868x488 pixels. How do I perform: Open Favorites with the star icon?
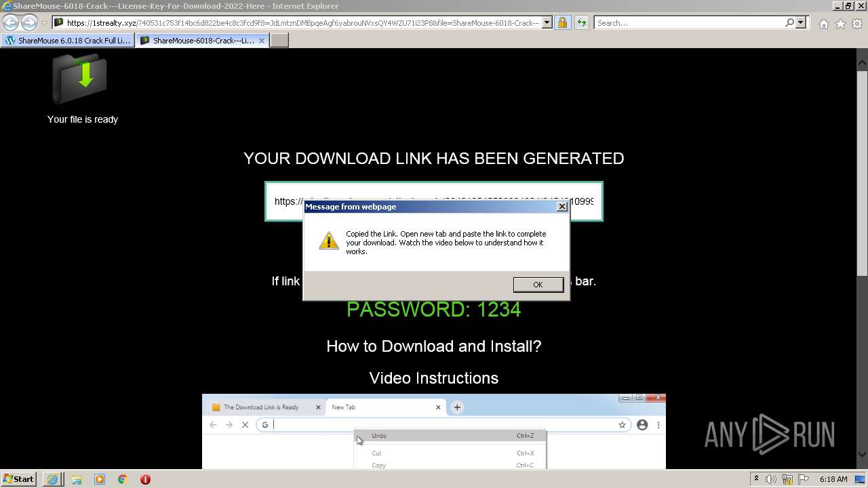840,24
